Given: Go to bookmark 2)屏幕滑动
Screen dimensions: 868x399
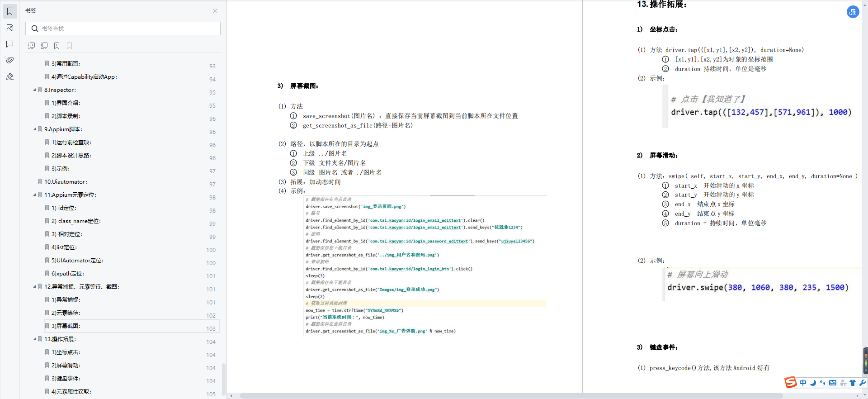Looking at the screenshot, I should coord(66,366).
